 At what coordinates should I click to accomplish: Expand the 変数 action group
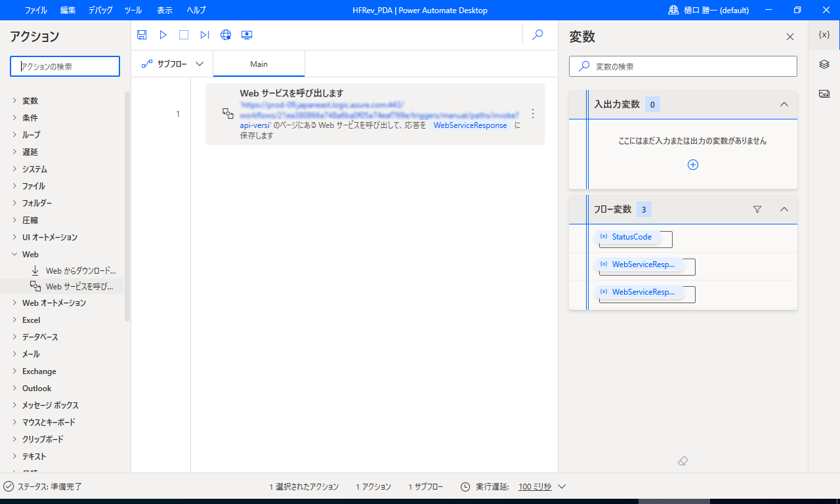[x=15, y=100]
